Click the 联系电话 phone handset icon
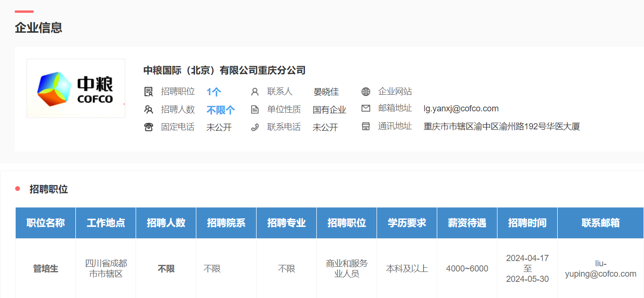This screenshot has height=298, width=644. click(255, 127)
